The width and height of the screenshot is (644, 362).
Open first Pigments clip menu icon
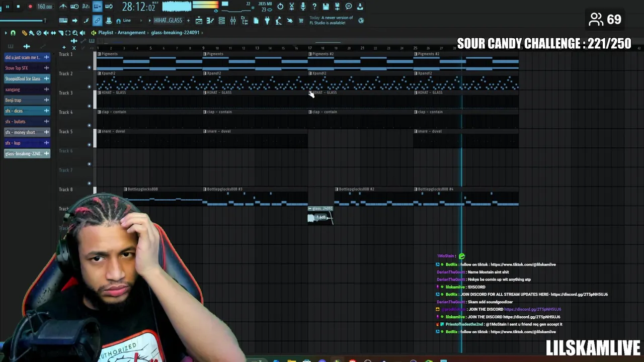click(99, 54)
